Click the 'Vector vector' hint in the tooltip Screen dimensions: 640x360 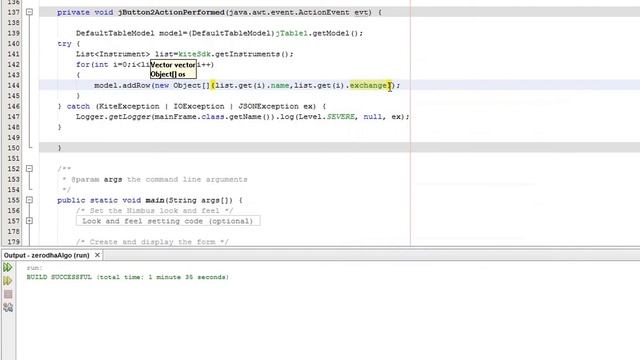[x=173, y=65]
